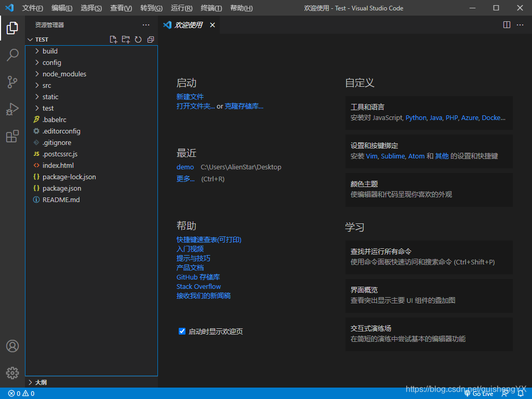
Task: Open the 界面概览 card
Action: pyautogui.click(x=429, y=296)
